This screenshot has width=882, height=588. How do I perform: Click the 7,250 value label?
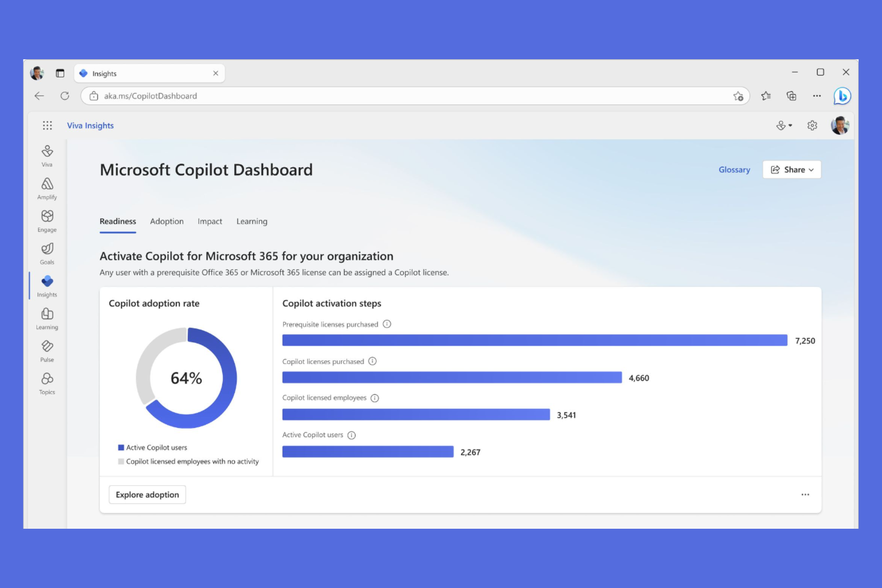point(805,340)
